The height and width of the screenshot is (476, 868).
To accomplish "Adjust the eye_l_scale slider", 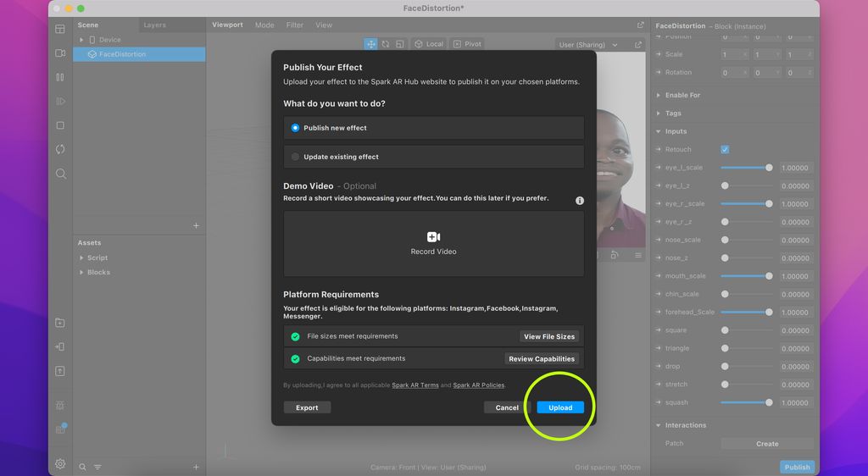I will click(x=746, y=168).
